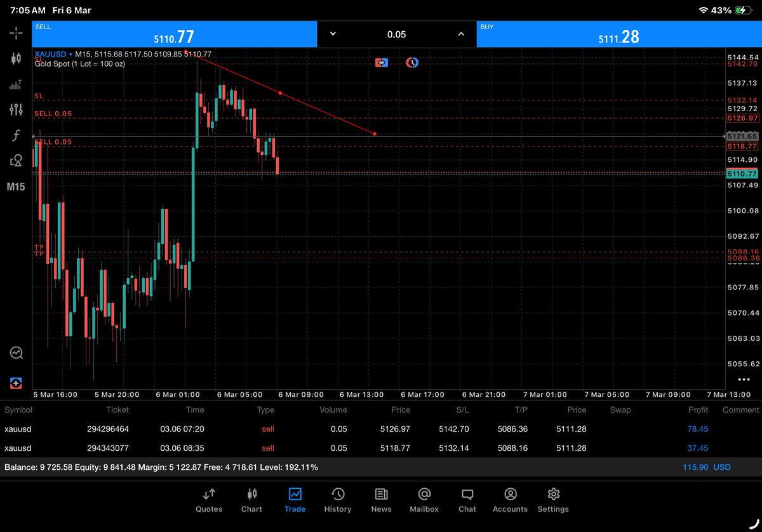Toggle the volumes bar-graph icon in the sidebar
Image resolution: width=762 pixels, height=532 pixels.
pos(16,84)
